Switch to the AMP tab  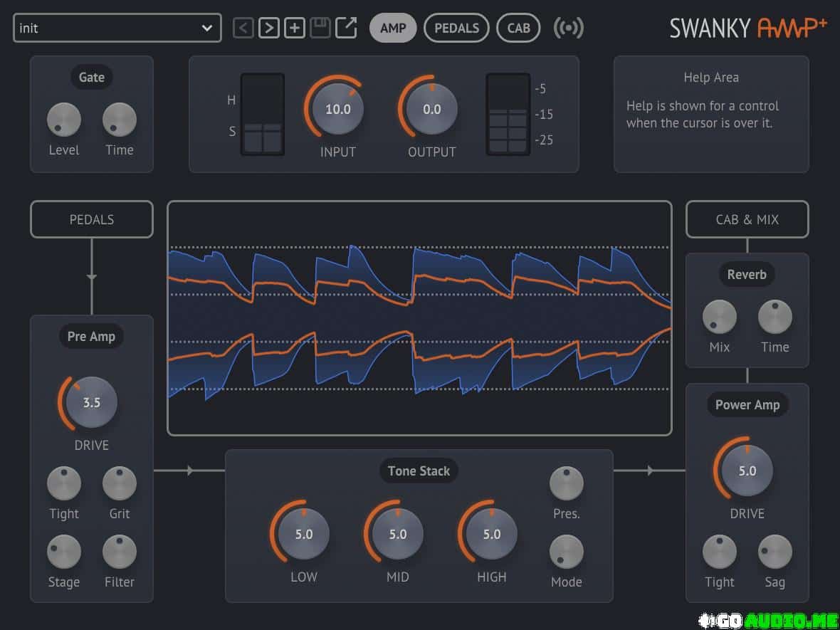[x=393, y=28]
